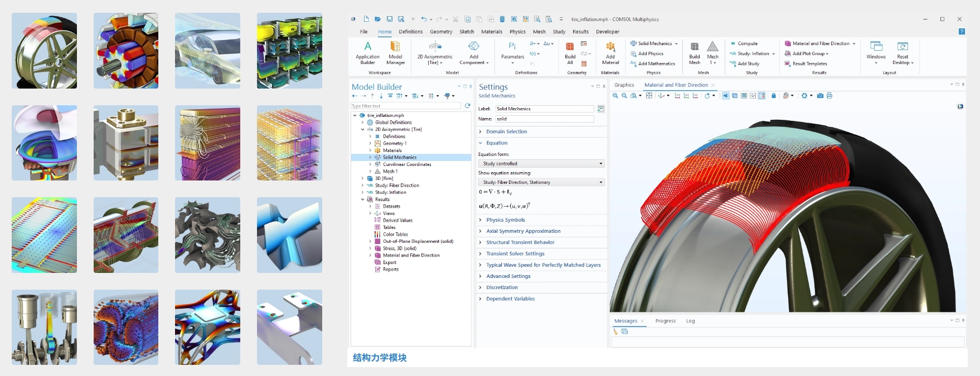
Task: Expand the Domain Selection section
Action: tap(506, 131)
